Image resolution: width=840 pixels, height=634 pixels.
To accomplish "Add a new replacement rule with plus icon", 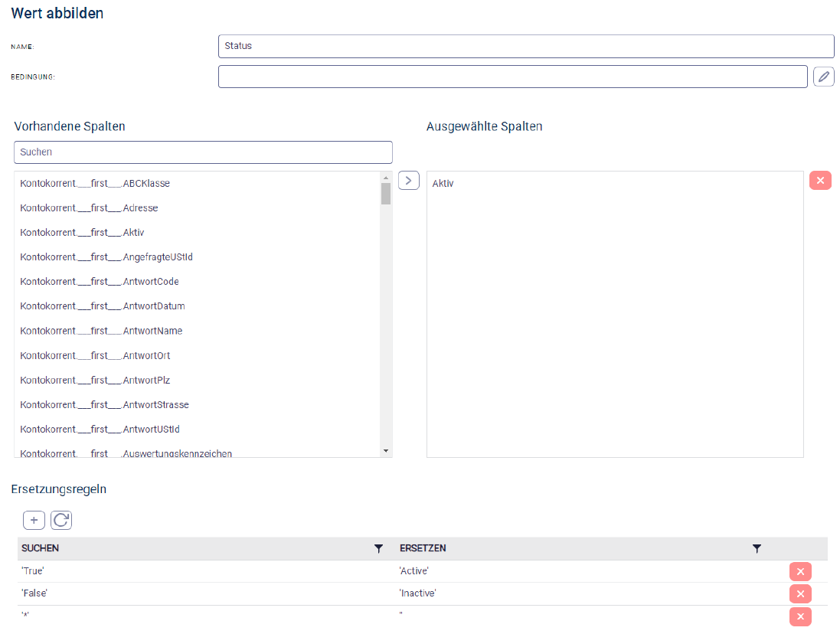I will tap(34, 521).
